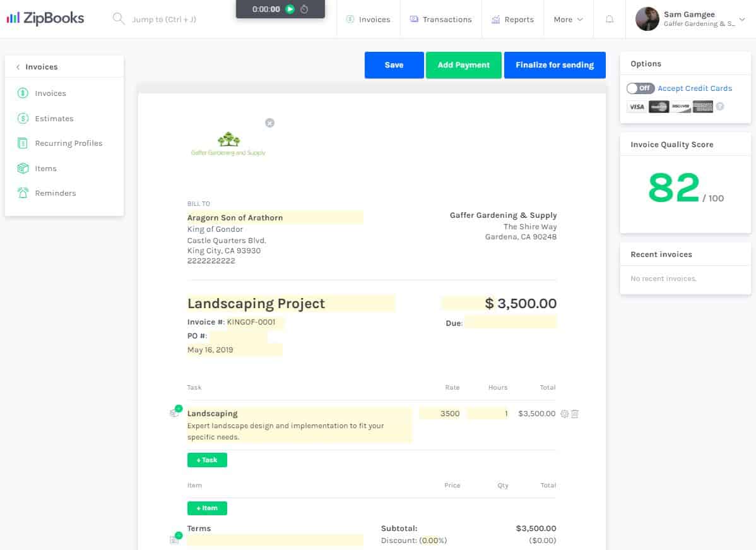This screenshot has height=550, width=756.
Task: Click the Terms input field
Action: (x=275, y=541)
